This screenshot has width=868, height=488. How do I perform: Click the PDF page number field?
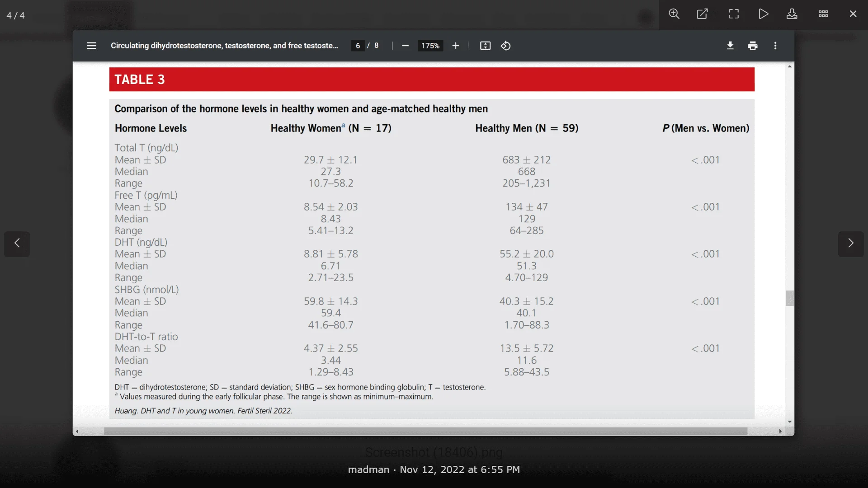pyautogui.click(x=358, y=46)
